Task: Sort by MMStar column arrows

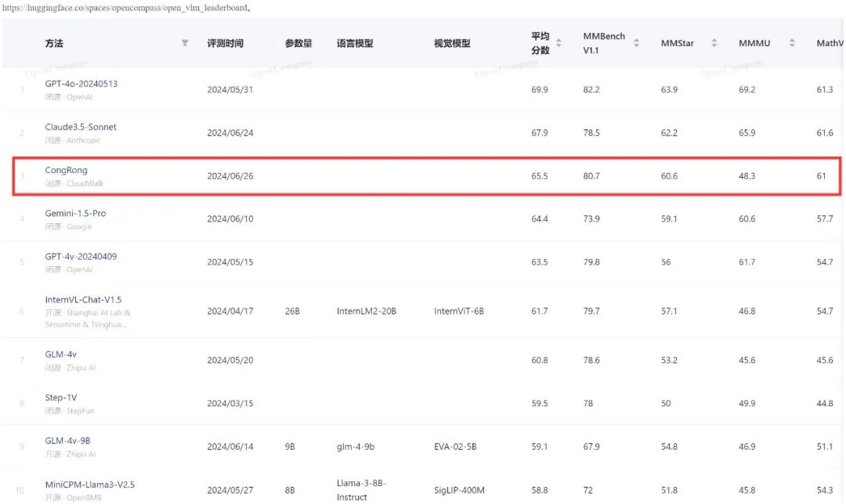Action: coord(714,42)
